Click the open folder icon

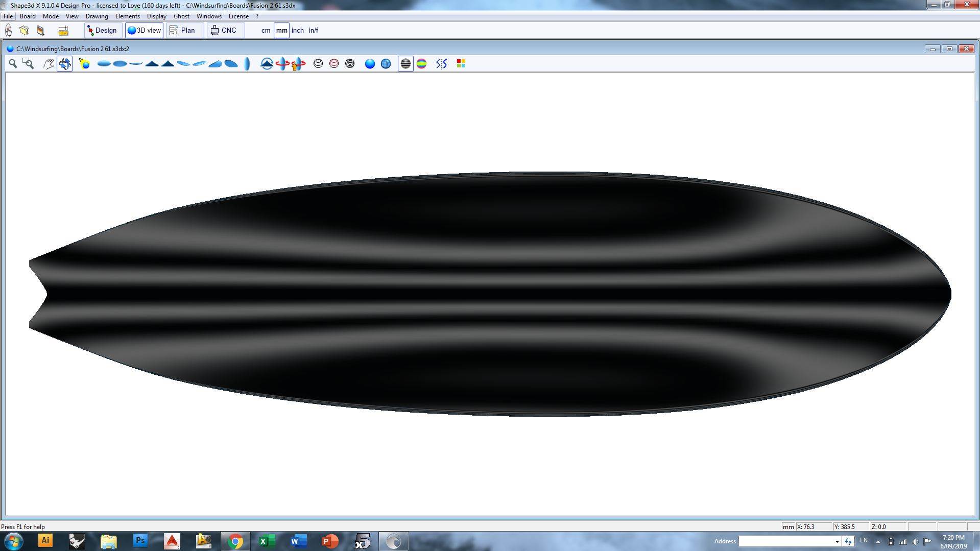click(24, 31)
